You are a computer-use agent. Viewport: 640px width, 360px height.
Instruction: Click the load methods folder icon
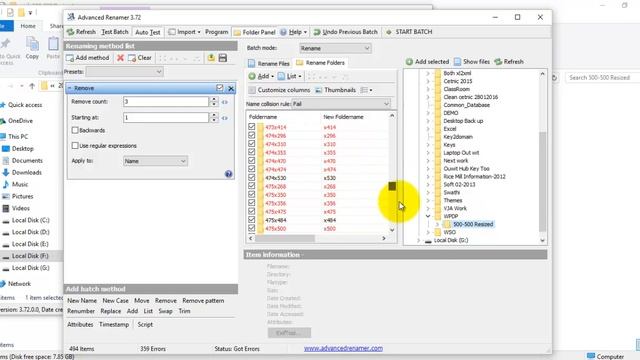point(211,58)
